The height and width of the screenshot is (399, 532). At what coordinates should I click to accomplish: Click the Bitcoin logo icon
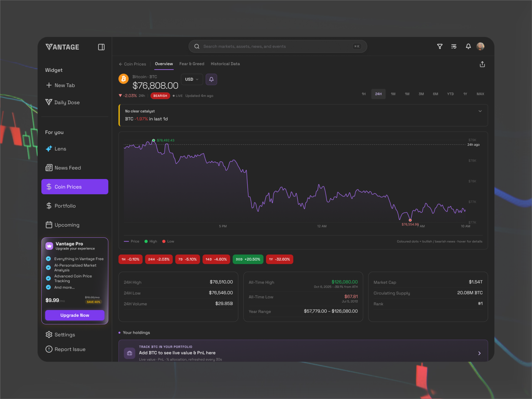click(x=124, y=79)
